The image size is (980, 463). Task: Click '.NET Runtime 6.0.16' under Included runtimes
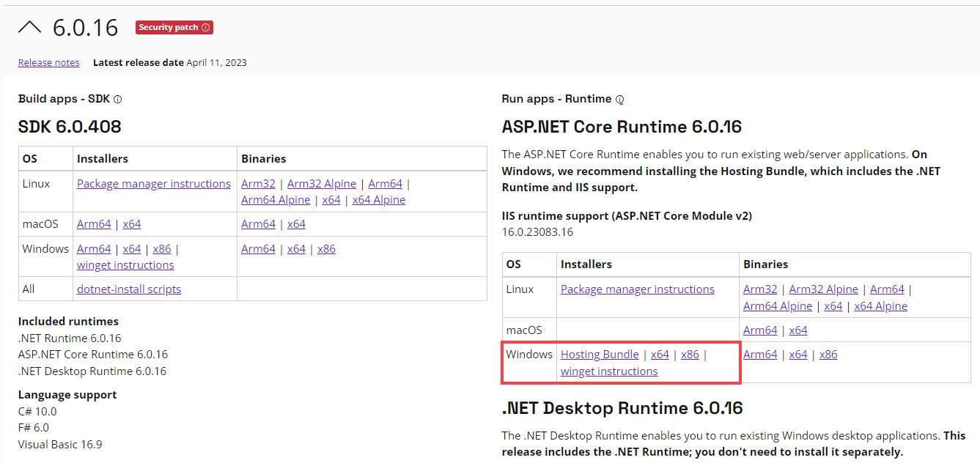click(70, 338)
